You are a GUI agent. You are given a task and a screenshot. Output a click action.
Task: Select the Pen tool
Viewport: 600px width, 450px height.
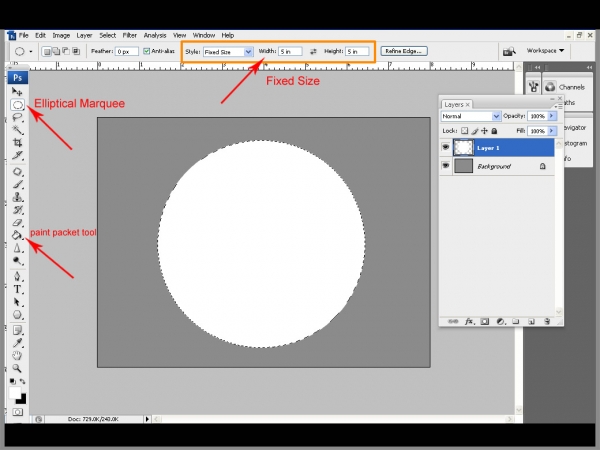(17, 276)
